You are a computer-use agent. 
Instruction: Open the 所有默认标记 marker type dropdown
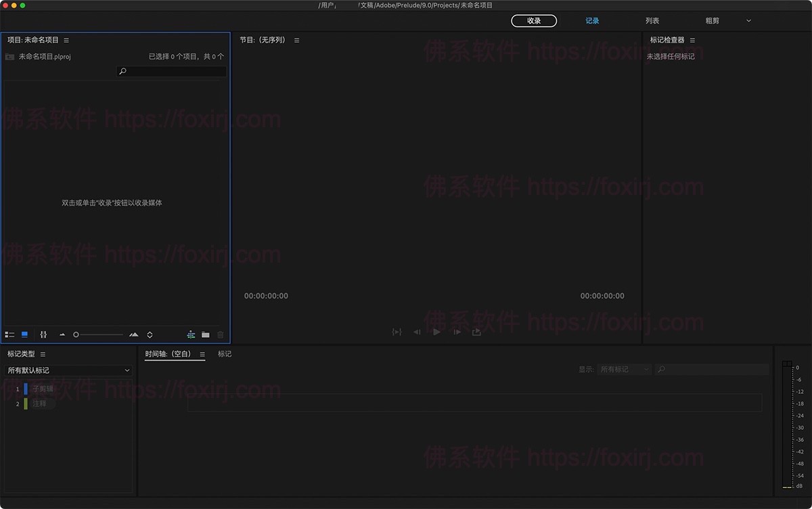[68, 370]
